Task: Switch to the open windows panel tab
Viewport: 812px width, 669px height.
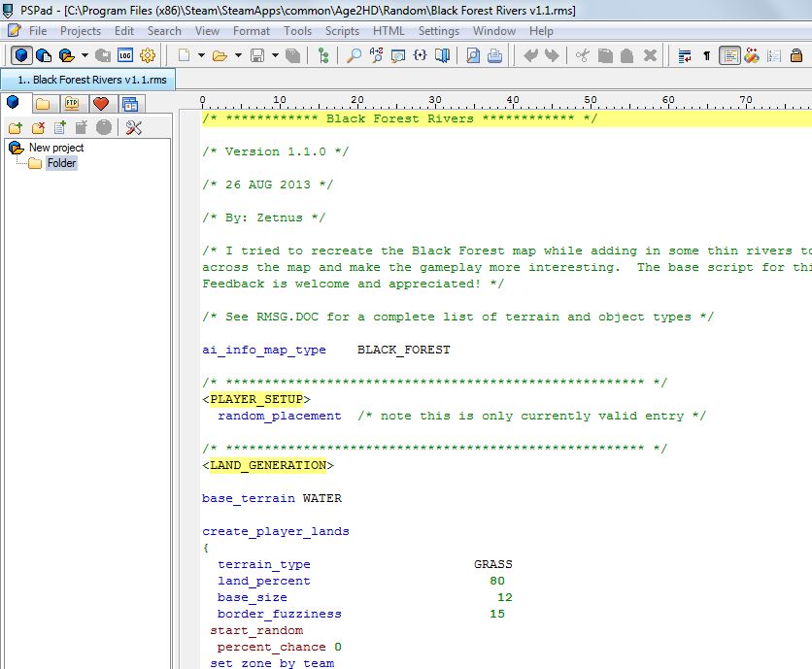Action: pos(130,104)
